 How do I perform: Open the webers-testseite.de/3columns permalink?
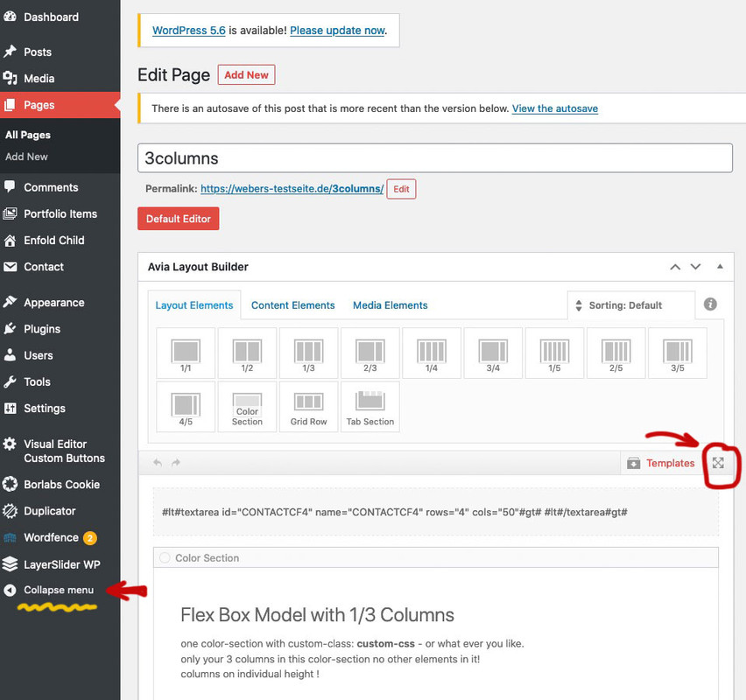point(292,189)
